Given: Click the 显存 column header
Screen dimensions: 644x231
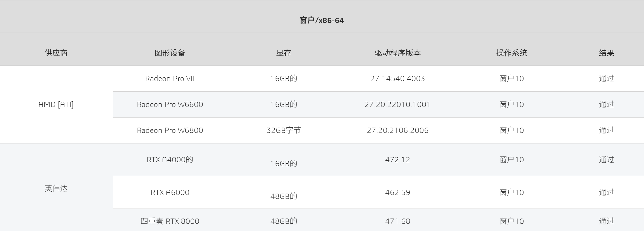Looking at the screenshot, I should click(283, 53).
